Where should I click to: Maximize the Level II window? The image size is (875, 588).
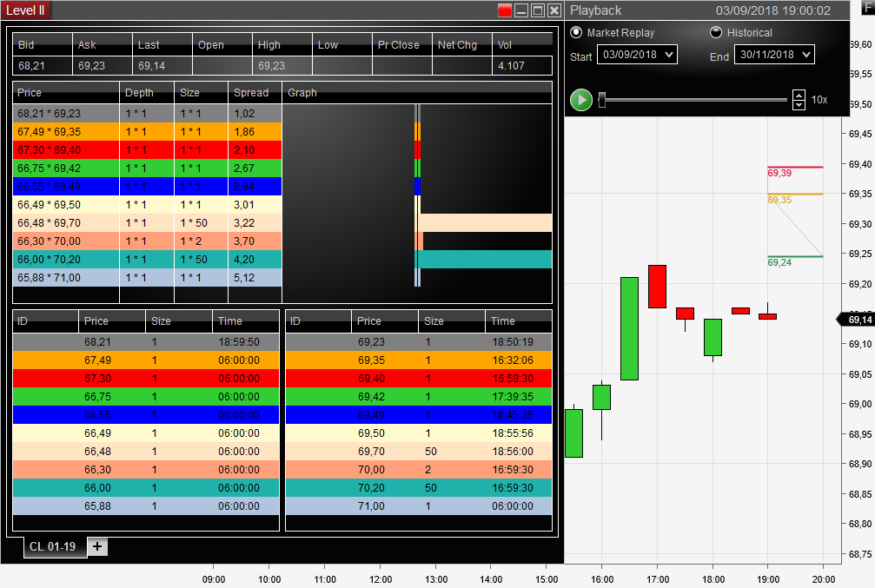[x=537, y=10]
